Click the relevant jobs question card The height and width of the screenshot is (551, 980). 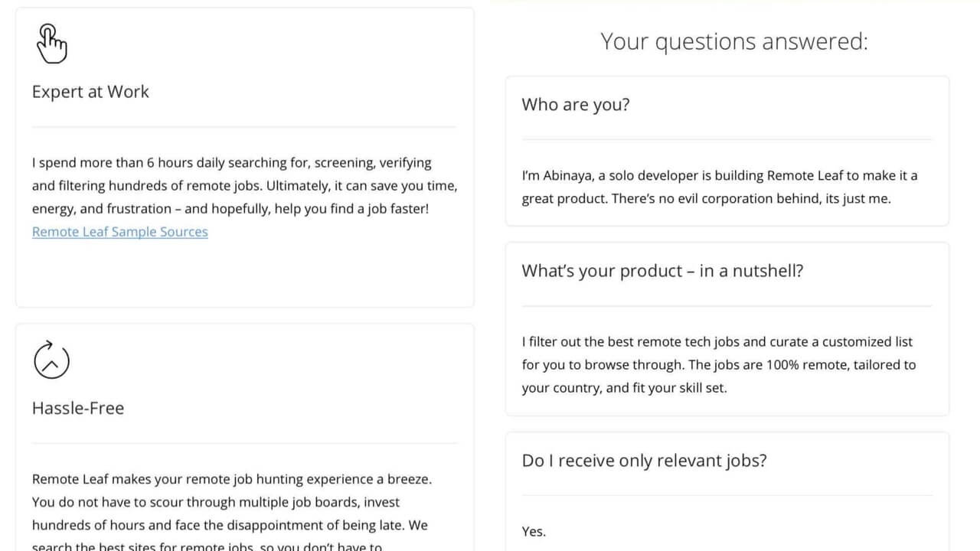click(x=727, y=491)
